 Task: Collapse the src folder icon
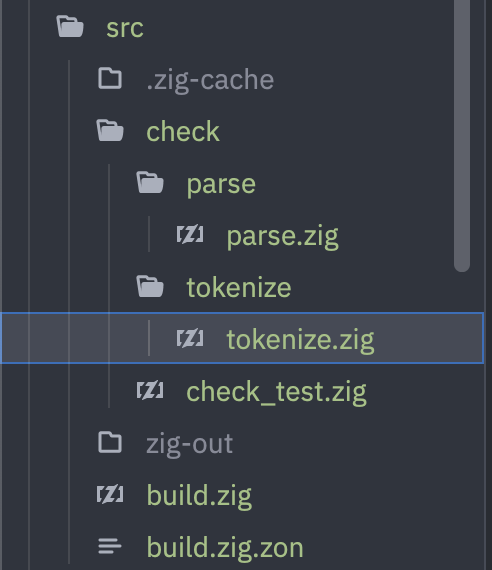pyautogui.click(x=70, y=27)
